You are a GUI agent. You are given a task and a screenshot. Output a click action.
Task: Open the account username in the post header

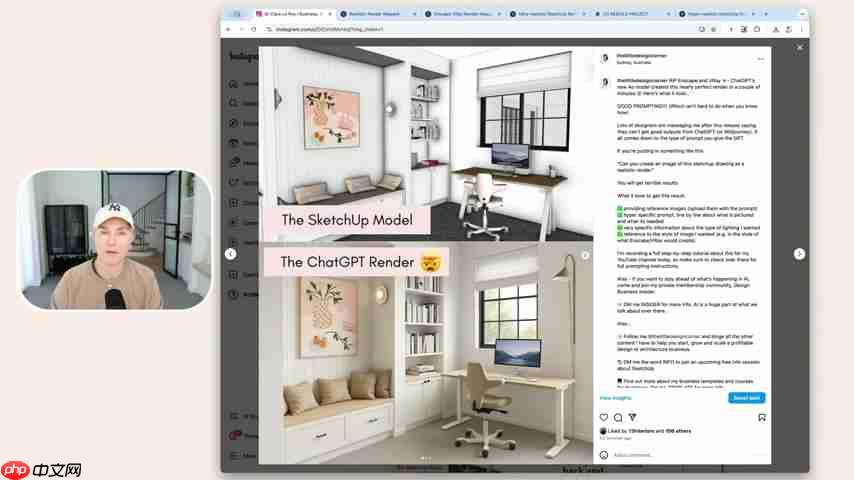pyautogui.click(x=641, y=56)
